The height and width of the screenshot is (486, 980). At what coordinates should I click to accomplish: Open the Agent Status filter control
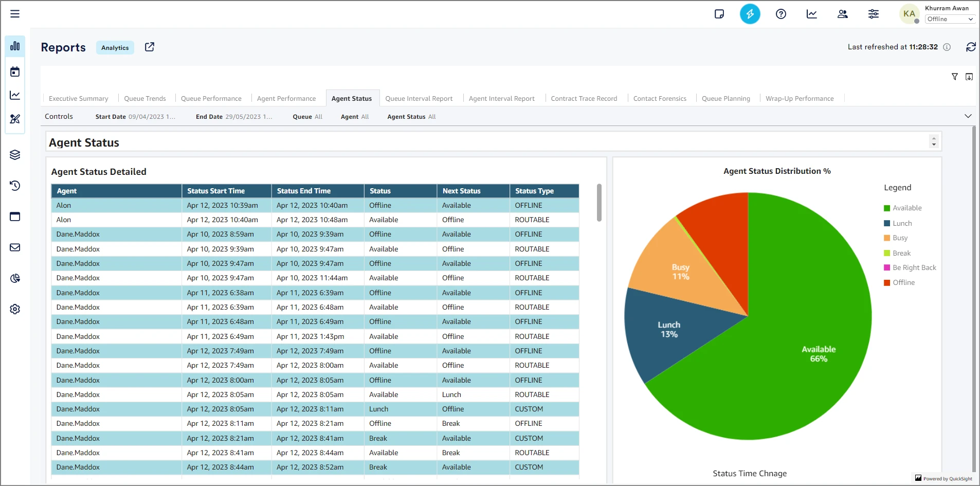coord(411,117)
